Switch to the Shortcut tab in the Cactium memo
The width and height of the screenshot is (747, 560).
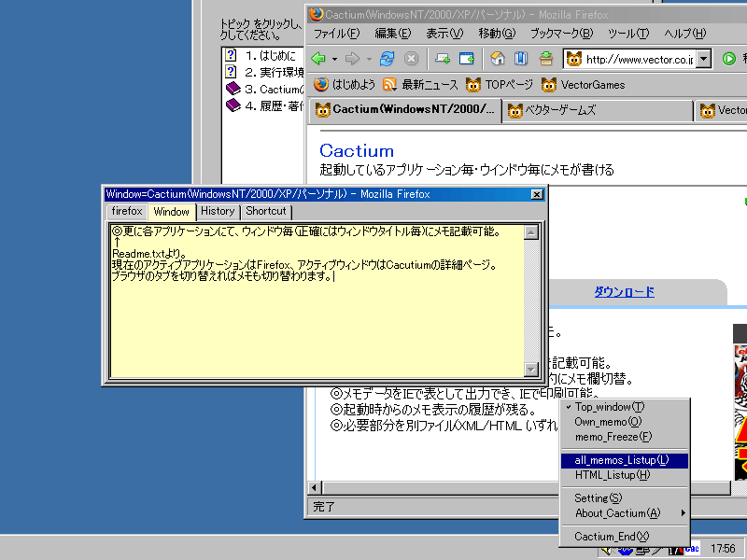click(266, 212)
